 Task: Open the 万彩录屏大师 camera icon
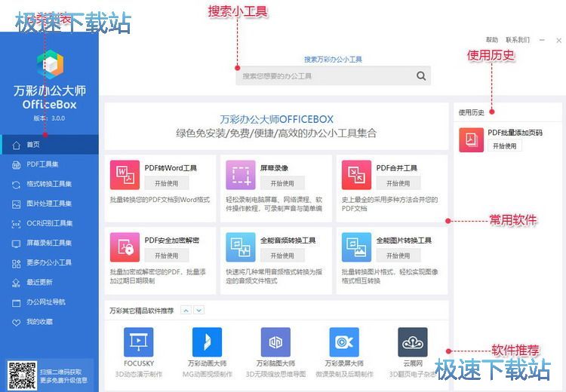click(344, 342)
